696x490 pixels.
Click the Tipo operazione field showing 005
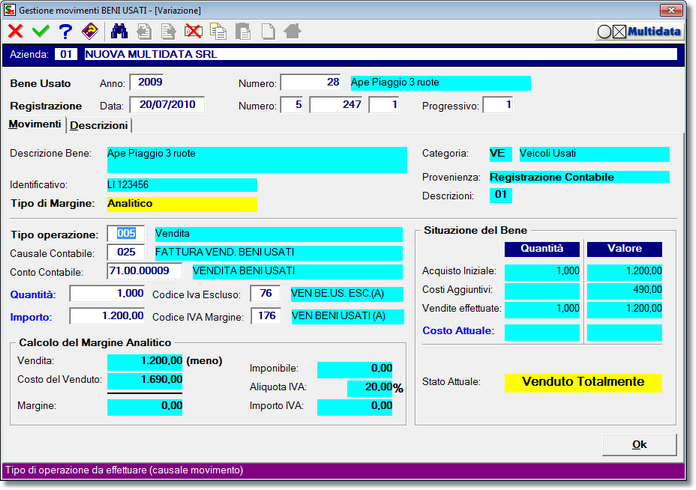[x=126, y=234]
